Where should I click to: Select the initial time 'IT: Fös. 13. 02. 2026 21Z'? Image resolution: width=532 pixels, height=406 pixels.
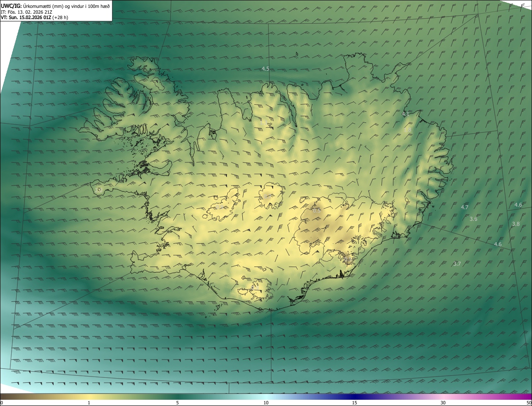coord(27,12)
